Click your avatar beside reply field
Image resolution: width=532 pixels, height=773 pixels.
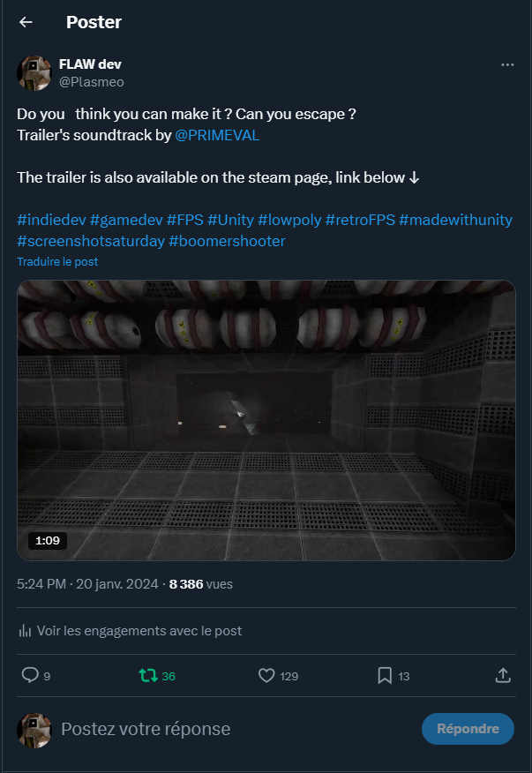coord(34,729)
